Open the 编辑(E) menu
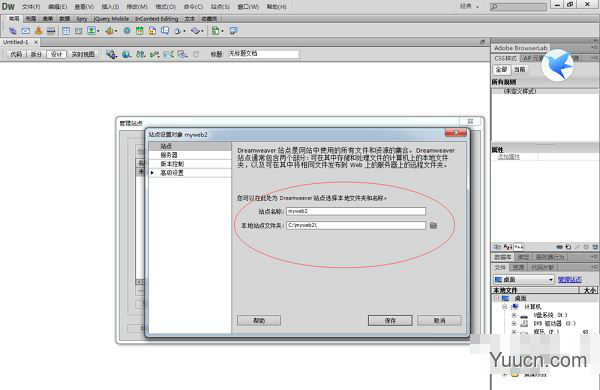The height and width of the screenshot is (390, 600). (58, 7)
